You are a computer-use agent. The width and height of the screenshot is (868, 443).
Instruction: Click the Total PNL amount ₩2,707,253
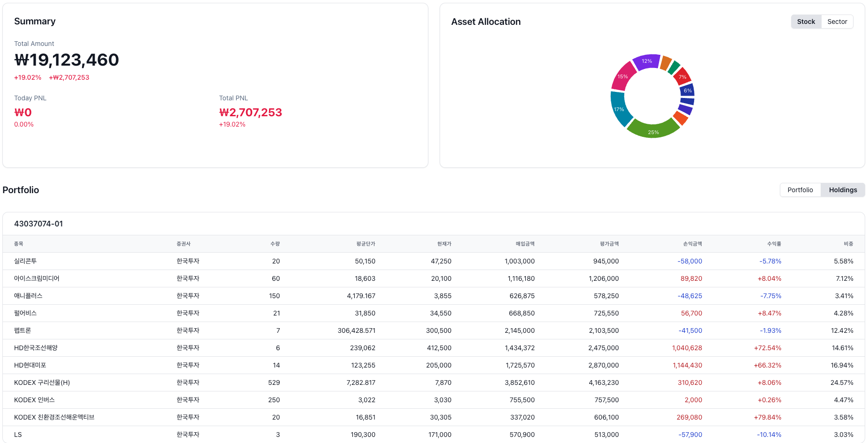coord(250,113)
